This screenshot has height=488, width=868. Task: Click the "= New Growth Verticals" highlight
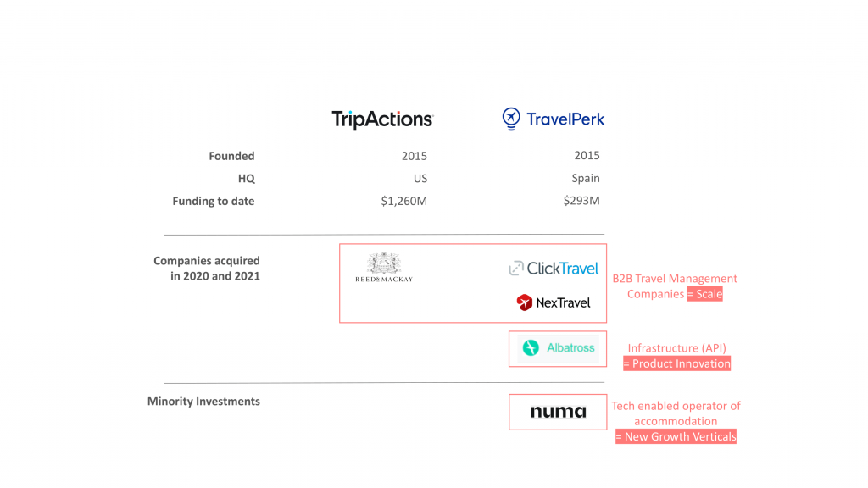pyautogui.click(x=676, y=436)
